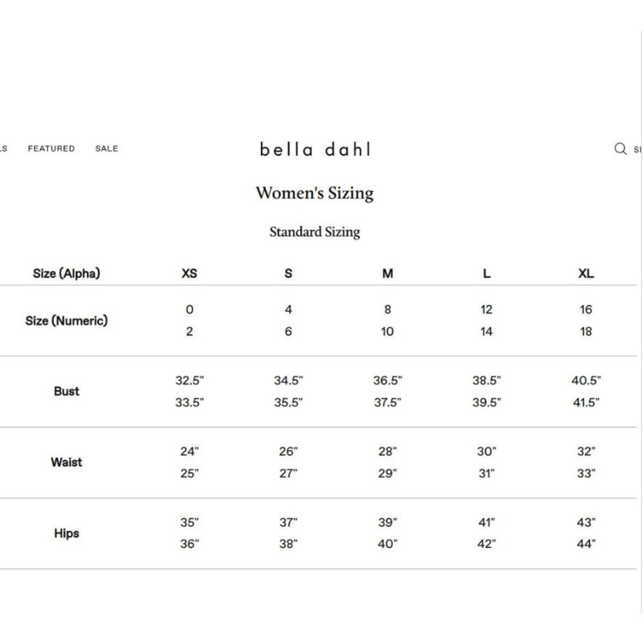Click the M size column header
The image size is (644, 644).
coord(388,274)
